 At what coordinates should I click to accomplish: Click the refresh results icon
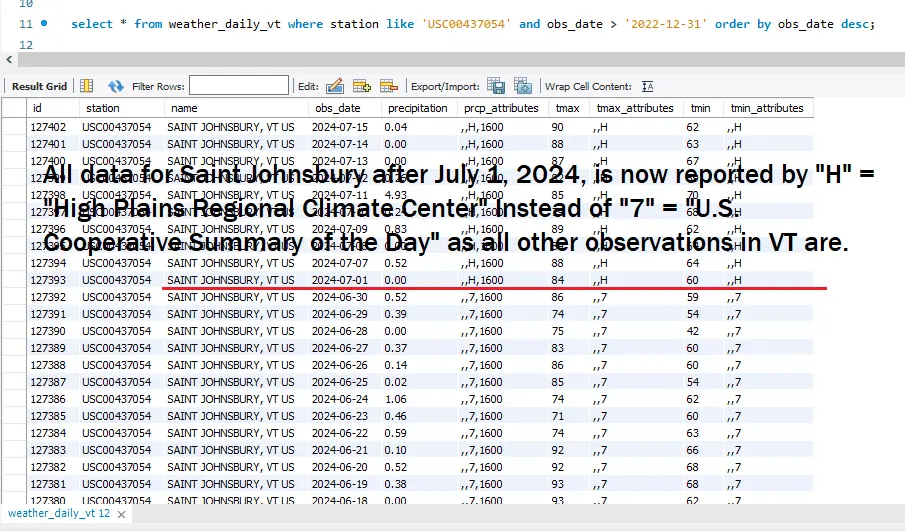tap(116, 87)
